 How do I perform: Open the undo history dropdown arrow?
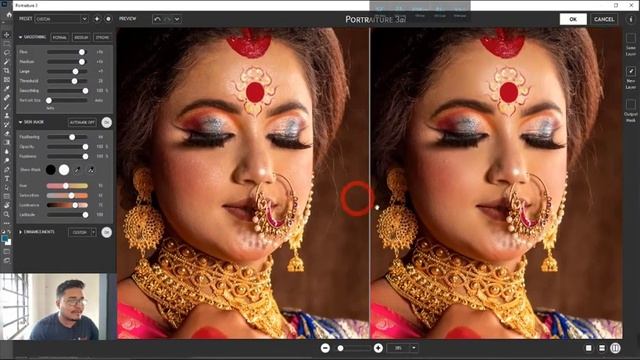point(177,19)
